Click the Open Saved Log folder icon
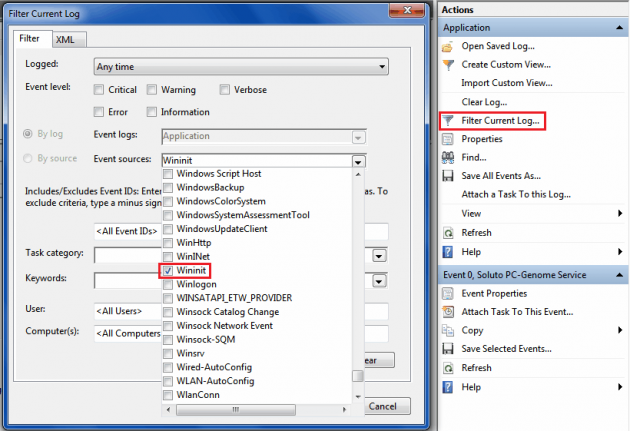630x431 pixels. click(x=449, y=46)
